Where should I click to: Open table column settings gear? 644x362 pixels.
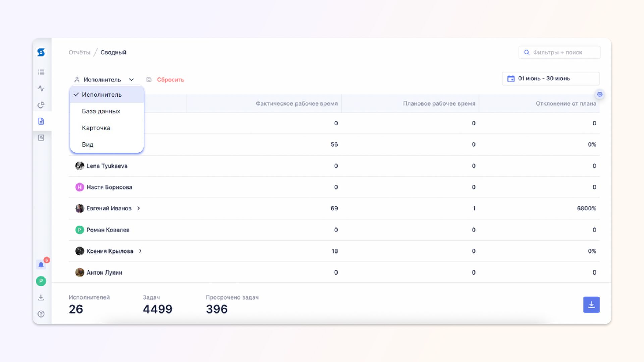[x=600, y=94]
